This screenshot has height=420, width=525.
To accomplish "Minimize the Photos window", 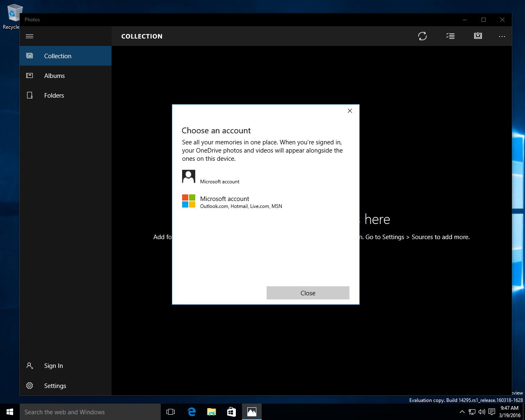I will 465,20.
